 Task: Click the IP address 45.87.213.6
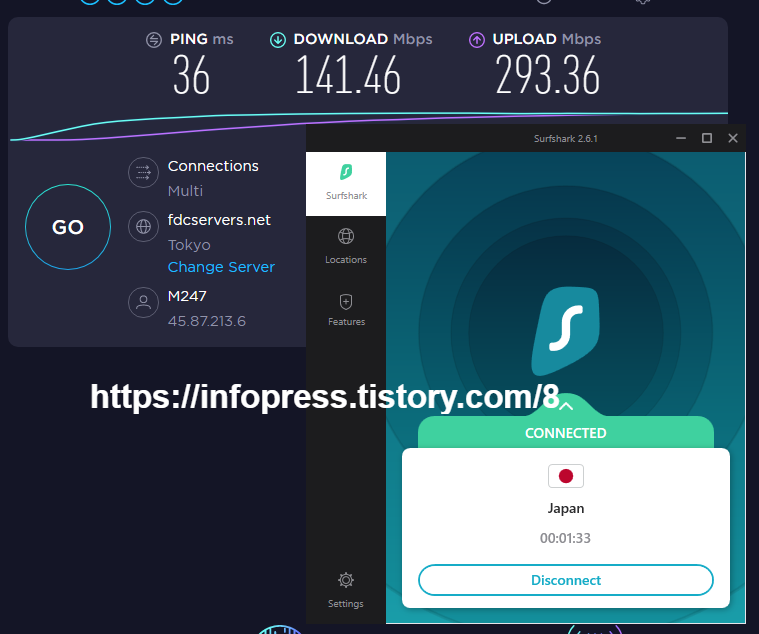[207, 321]
